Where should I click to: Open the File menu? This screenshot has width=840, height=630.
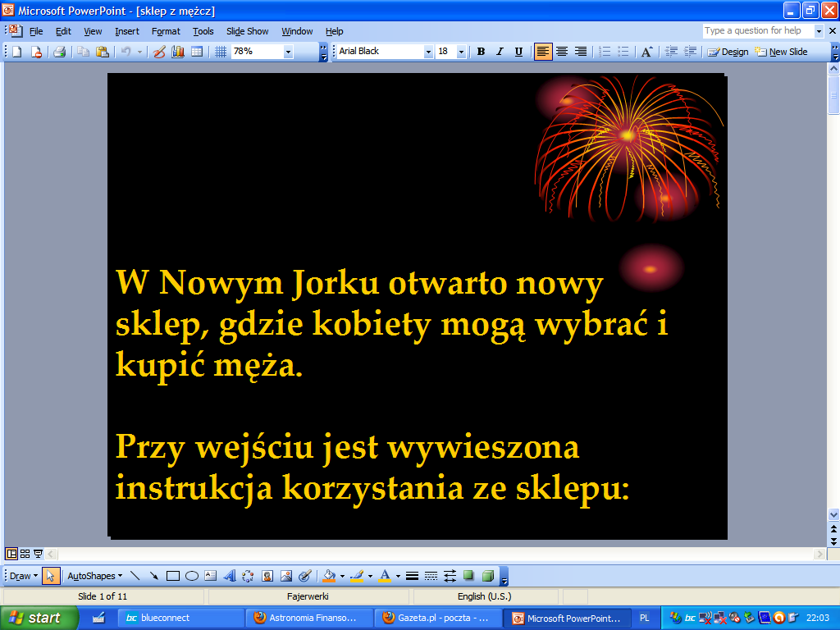coord(36,31)
